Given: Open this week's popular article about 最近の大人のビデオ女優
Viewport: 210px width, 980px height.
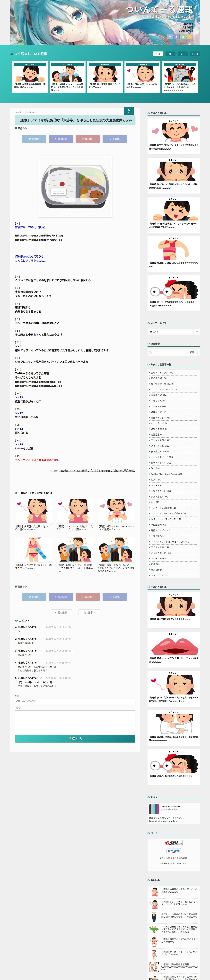Looking at the screenshot, I should click(173, 649).
